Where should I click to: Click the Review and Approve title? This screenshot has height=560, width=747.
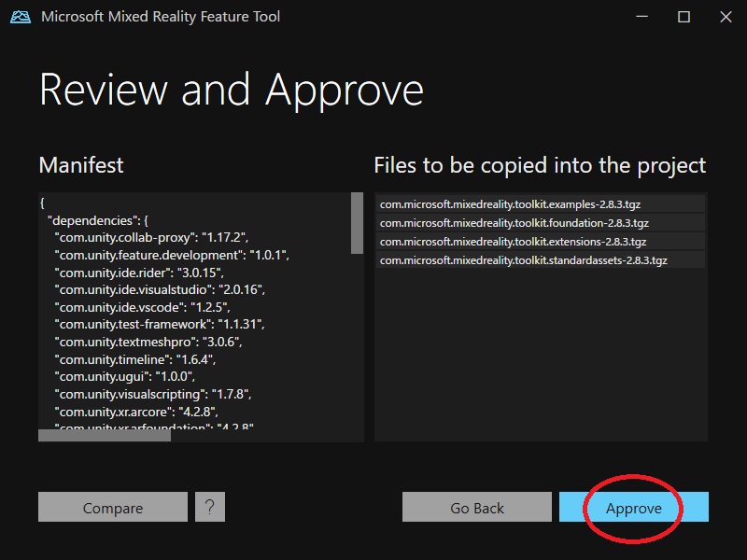[x=232, y=91]
